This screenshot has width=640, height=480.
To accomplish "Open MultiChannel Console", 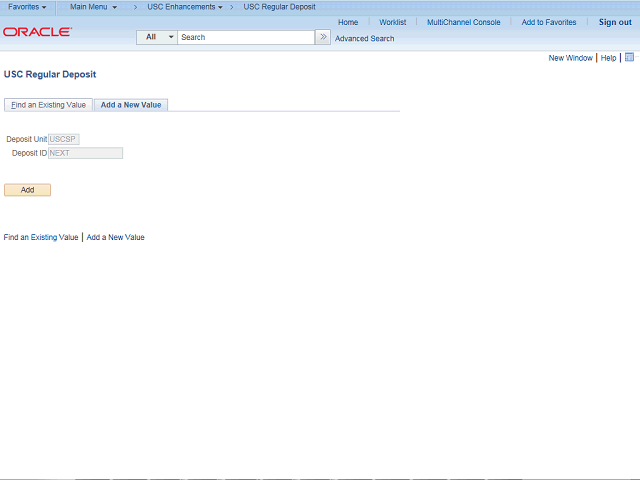I will point(464,22).
